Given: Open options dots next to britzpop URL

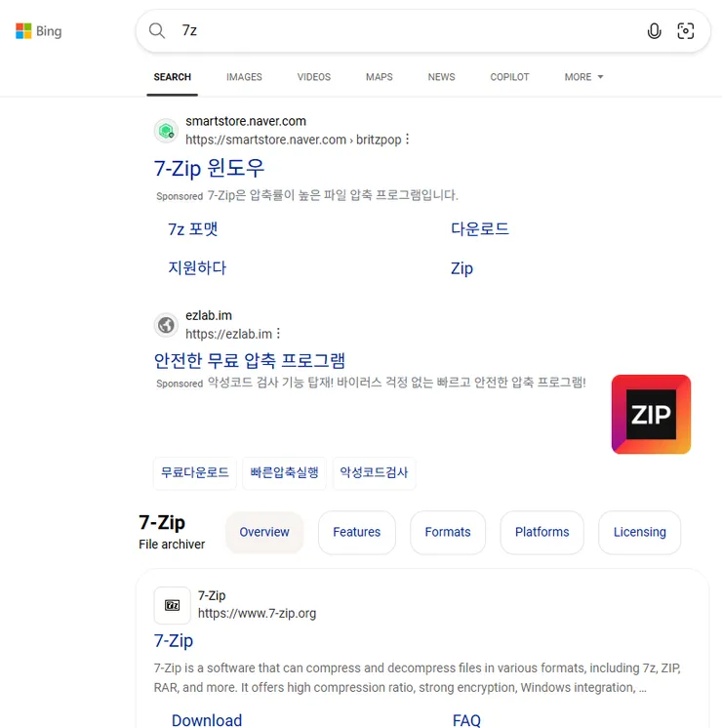Looking at the screenshot, I should click(407, 139).
